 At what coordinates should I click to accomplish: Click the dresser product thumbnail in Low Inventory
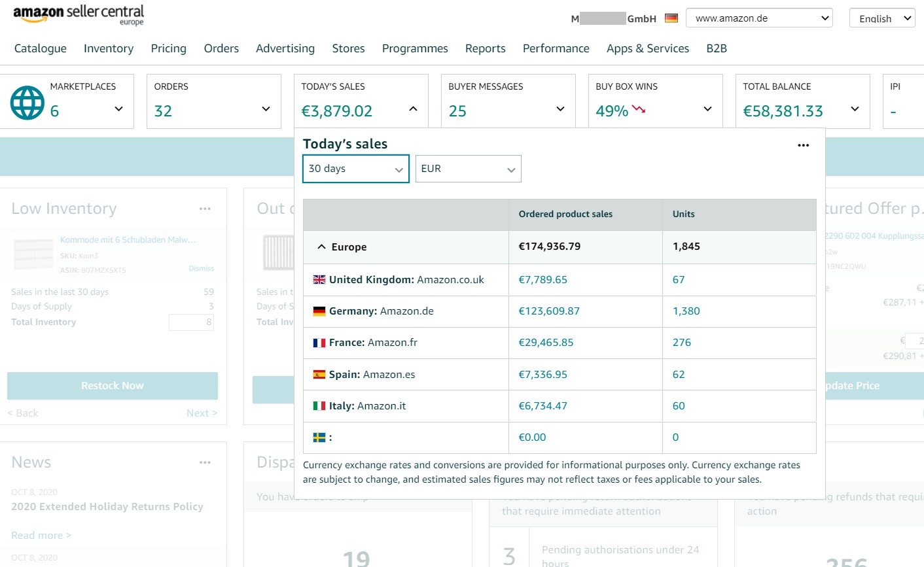tap(33, 254)
